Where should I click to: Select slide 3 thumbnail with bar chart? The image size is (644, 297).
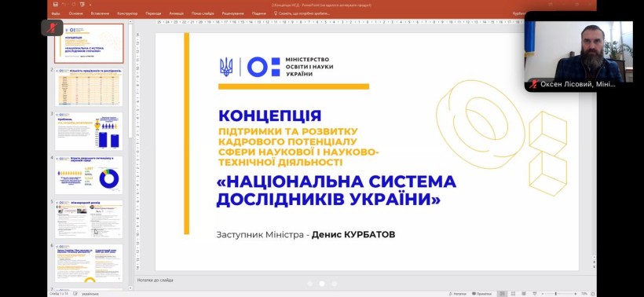pyautogui.click(x=89, y=131)
